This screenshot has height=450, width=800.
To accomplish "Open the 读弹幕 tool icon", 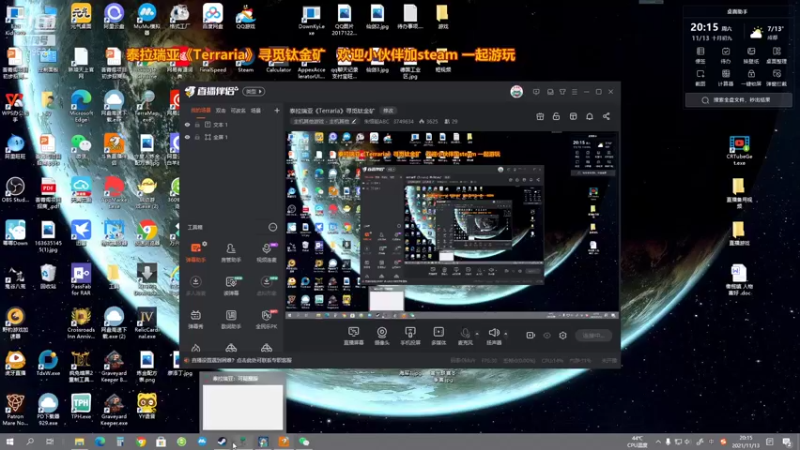I will [231, 286].
